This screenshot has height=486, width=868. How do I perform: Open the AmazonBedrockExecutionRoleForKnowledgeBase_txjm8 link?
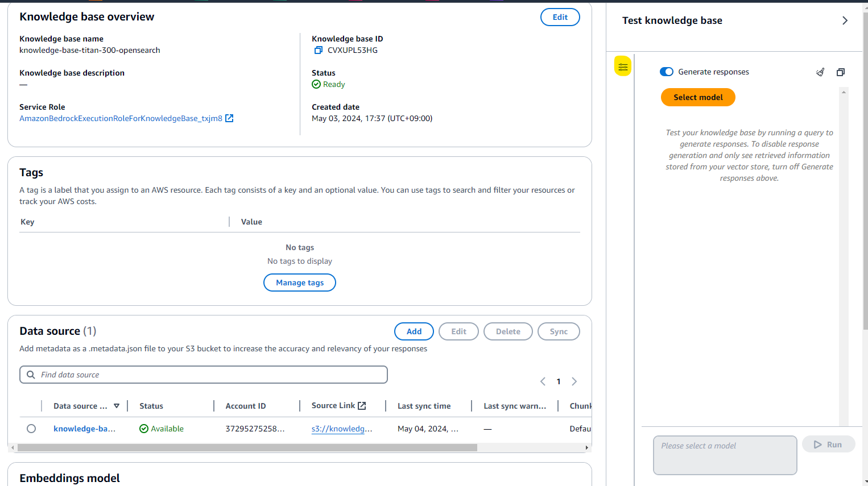point(121,118)
